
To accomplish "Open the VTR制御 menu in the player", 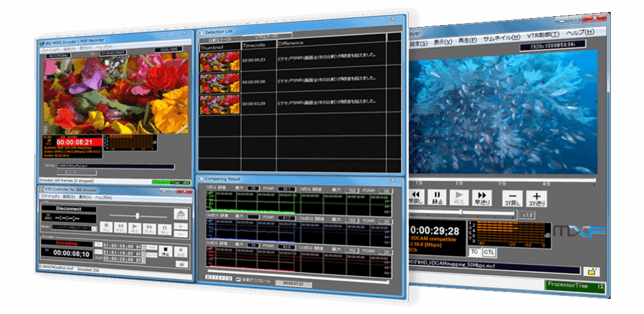I will (x=543, y=35).
